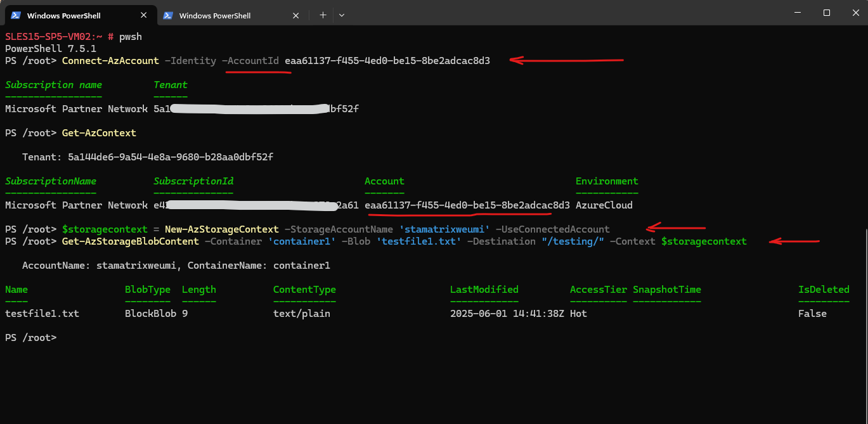Close the inactive second Windows PowerShell tab
868x424 pixels.
[x=296, y=15]
